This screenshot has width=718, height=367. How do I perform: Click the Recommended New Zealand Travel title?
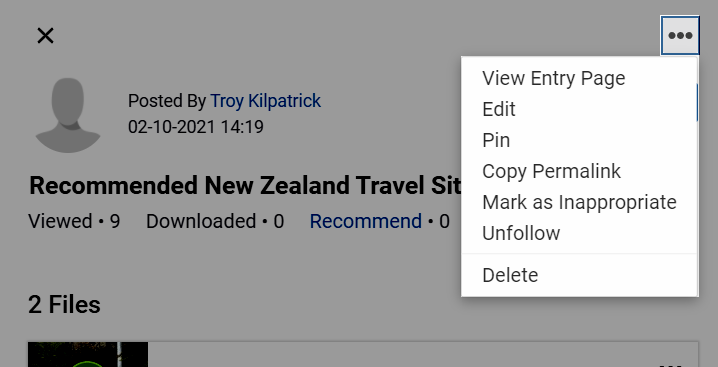pyautogui.click(x=245, y=186)
